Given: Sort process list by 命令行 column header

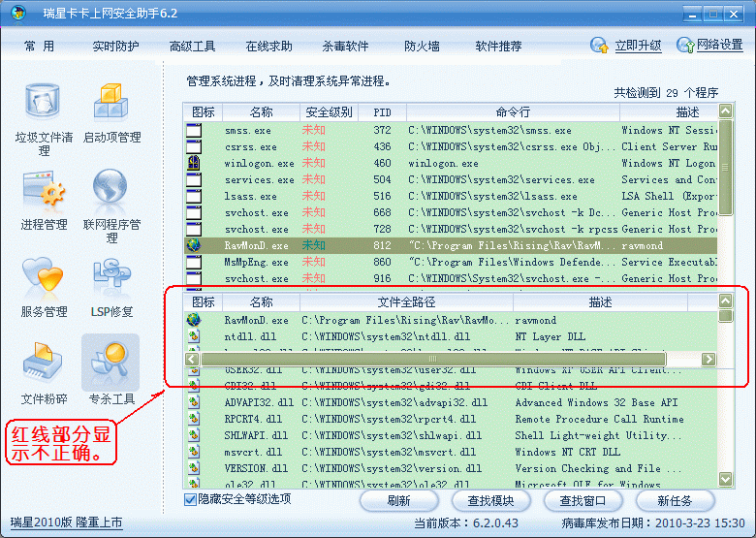Looking at the screenshot, I should [513, 112].
